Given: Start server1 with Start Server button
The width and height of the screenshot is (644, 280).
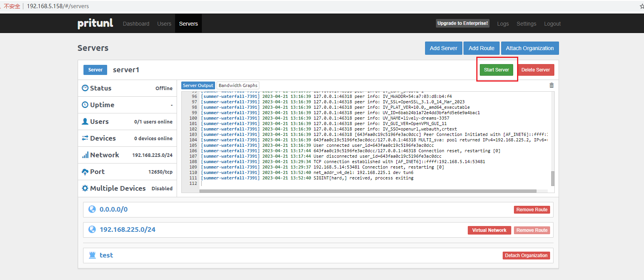Looking at the screenshot, I should pos(496,70).
